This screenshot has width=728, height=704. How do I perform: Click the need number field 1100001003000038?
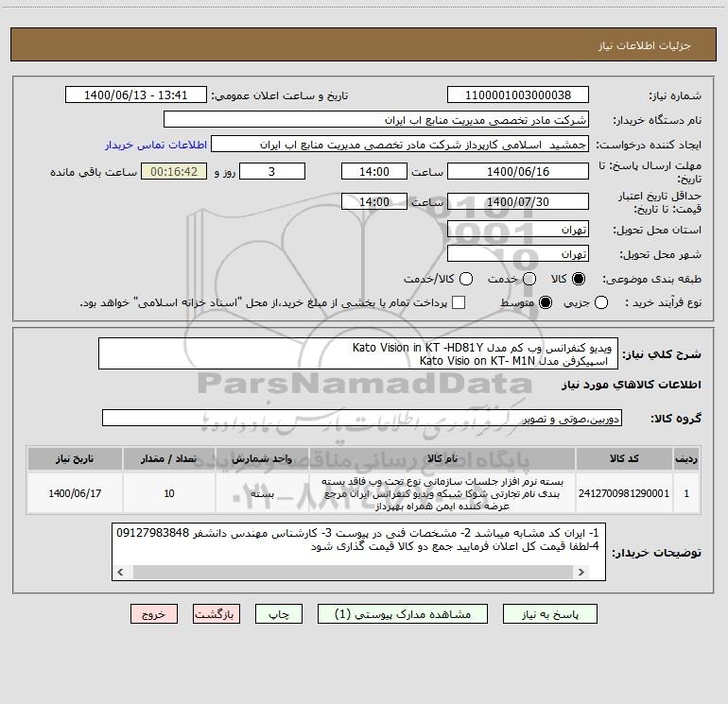click(518, 95)
